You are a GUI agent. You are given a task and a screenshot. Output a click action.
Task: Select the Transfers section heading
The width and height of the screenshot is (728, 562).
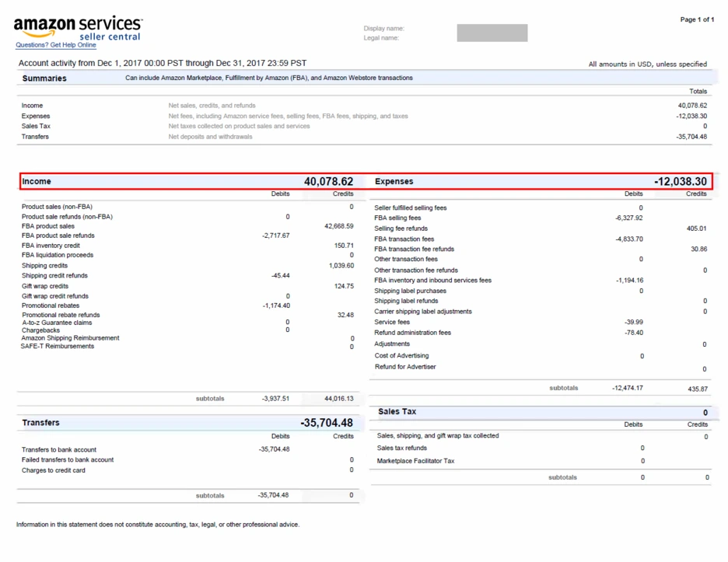tap(41, 423)
